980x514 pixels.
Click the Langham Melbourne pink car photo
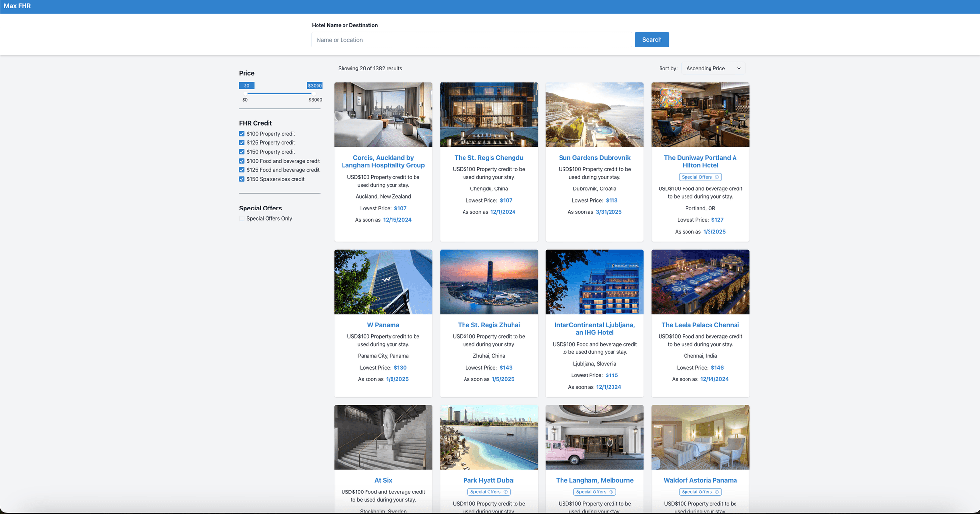click(x=594, y=438)
